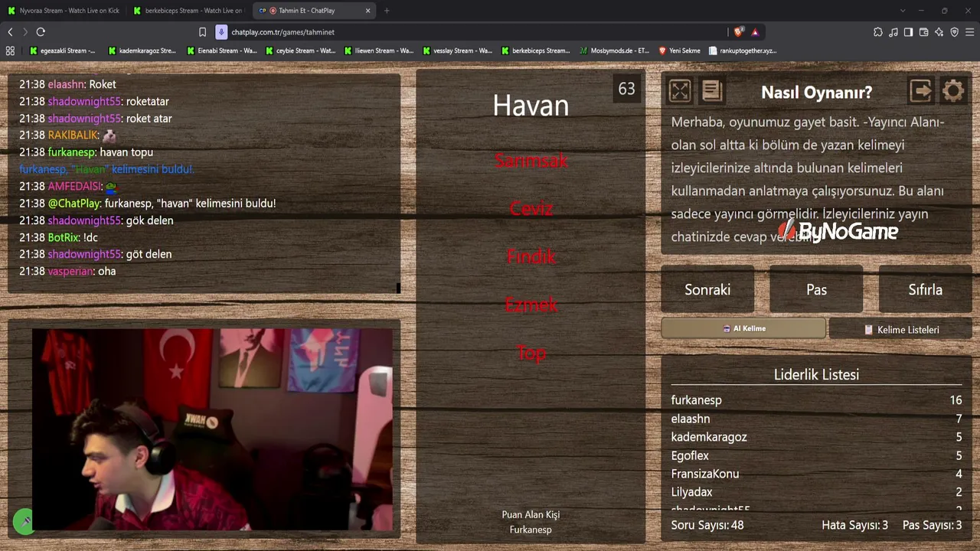Click the Pas button
Image resolution: width=980 pixels, height=551 pixels.
pos(816,289)
